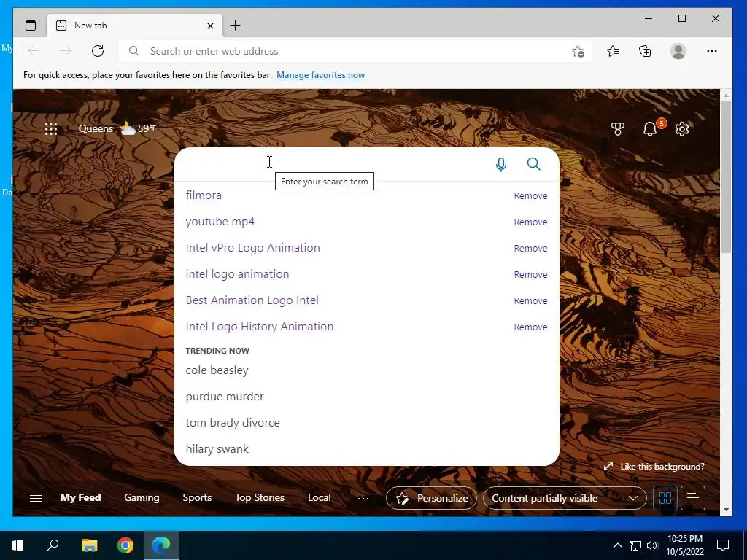
Task: Open the volume speaker tray icon
Action: pos(652,545)
